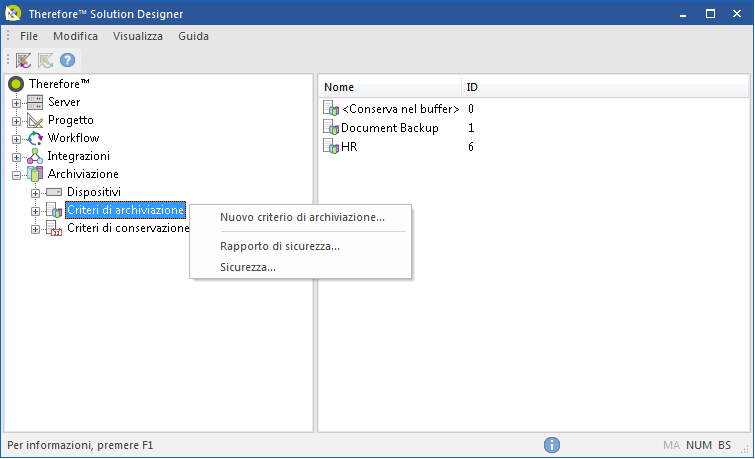Click the window resize grip corner
The width and height of the screenshot is (755, 459).
pyautogui.click(x=744, y=449)
